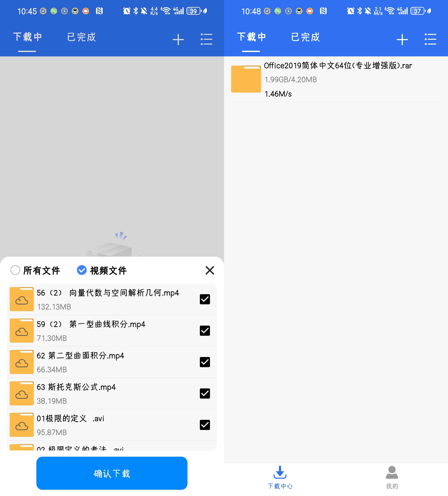Open batch management via the list icon
The image size is (448, 496).
click(x=206, y=39)
